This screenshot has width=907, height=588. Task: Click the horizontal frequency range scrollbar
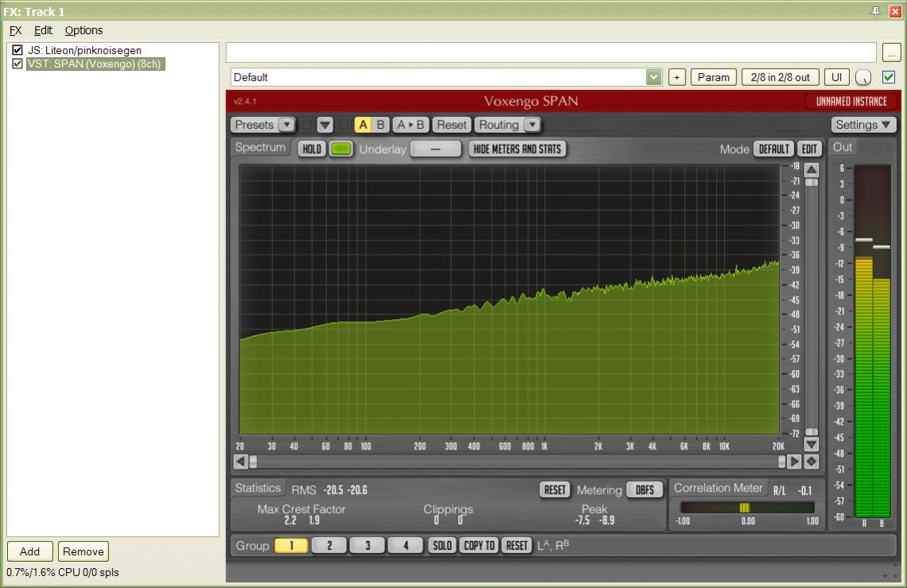(517, 461)
